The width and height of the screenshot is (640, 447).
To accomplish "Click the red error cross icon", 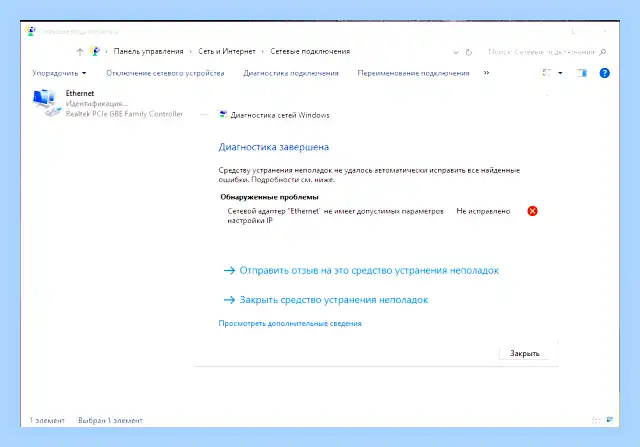I will (532, 211).
